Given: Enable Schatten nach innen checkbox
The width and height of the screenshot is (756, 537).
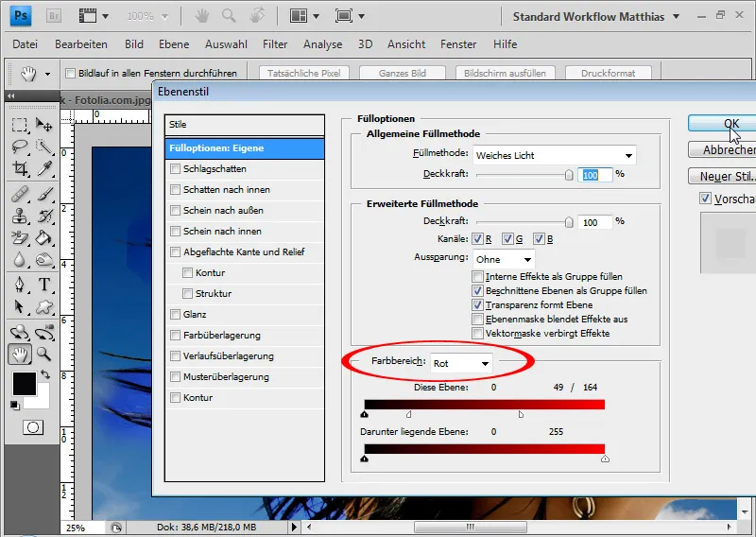Looking at the screenshot, I should click(175, 190).
